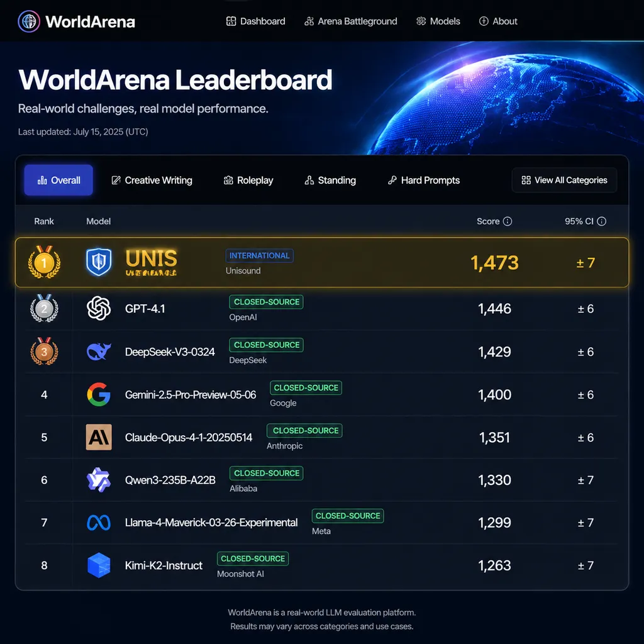The image size is (644, 644).
Task: Open the DeepSeek-V3-0324 model entry
Action: click(x=170, y=352)
